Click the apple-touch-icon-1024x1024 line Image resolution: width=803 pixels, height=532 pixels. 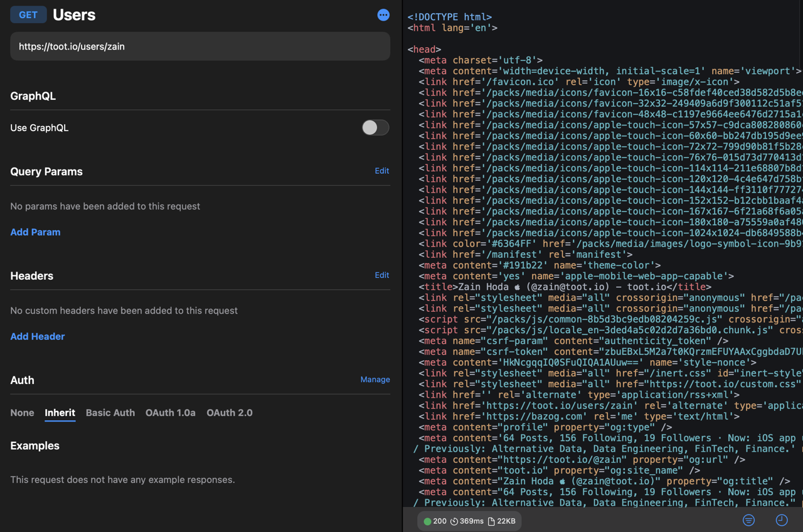click(x=611, y=233)
